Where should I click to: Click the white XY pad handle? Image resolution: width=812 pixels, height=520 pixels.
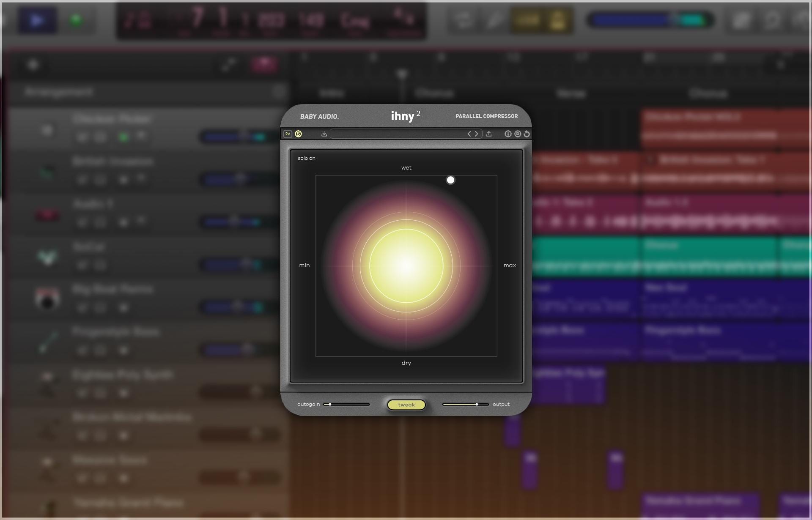pyautogui.click(x=451, y=180)
